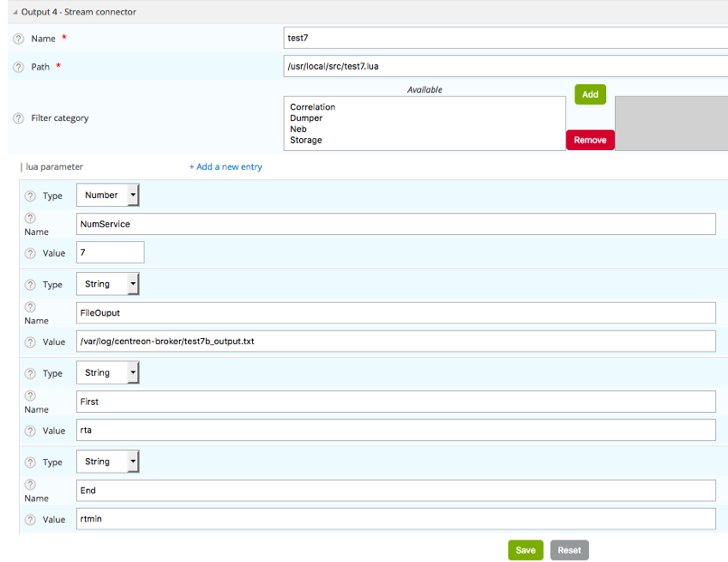728x562 pixels.
Task: Open Type dropdown above End entry
Action: point(107,462)
